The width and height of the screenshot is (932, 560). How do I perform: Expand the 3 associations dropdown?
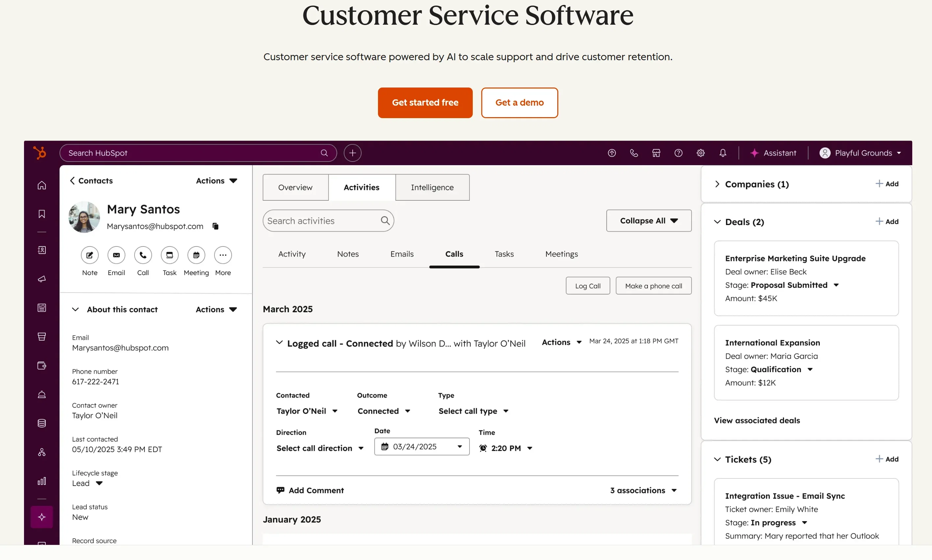tap(643, 490)
